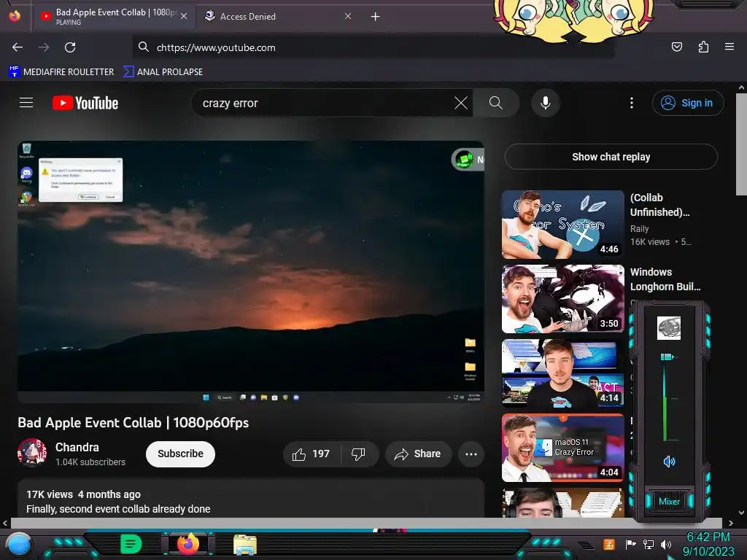
Task: Click the page vertical scrollbar thumb
Action: click(741, 144)
